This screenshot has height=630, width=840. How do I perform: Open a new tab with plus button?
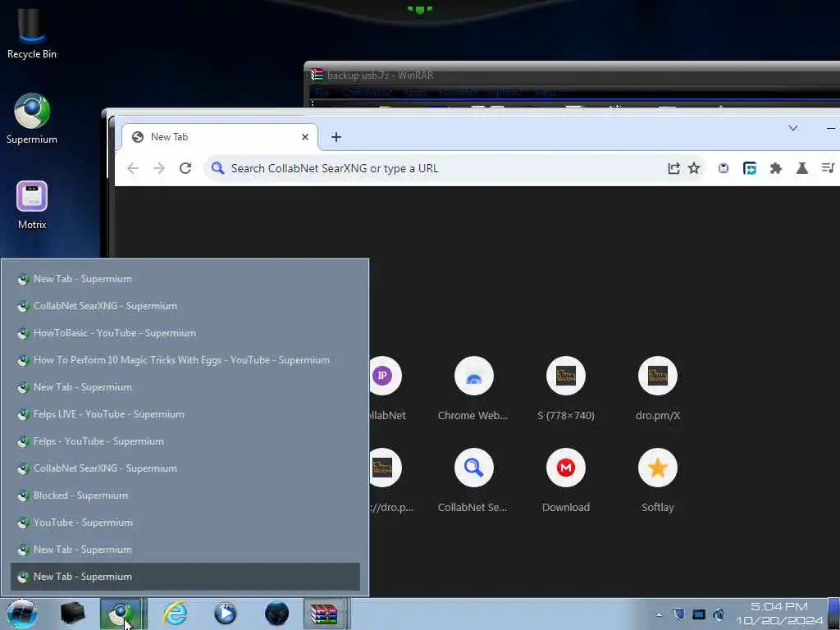(336, 137)
